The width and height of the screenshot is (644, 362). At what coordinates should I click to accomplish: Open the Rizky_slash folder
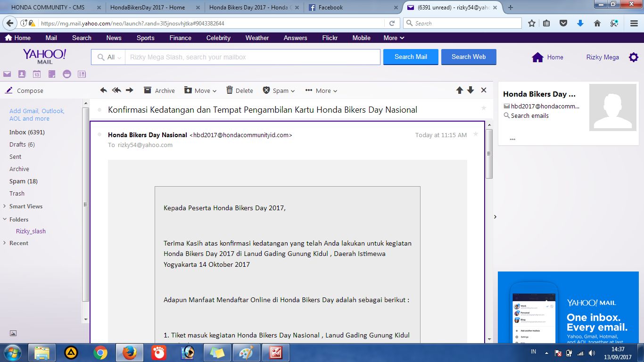[31, 231]
